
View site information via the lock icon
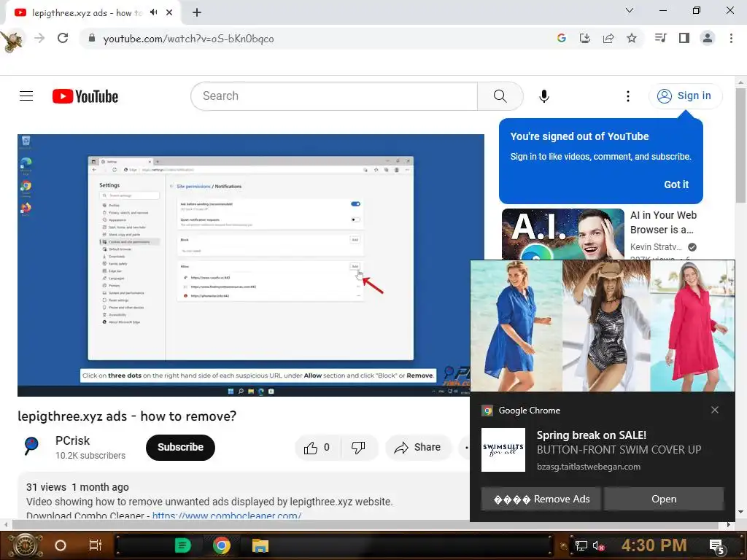click(x=92, y=38)
